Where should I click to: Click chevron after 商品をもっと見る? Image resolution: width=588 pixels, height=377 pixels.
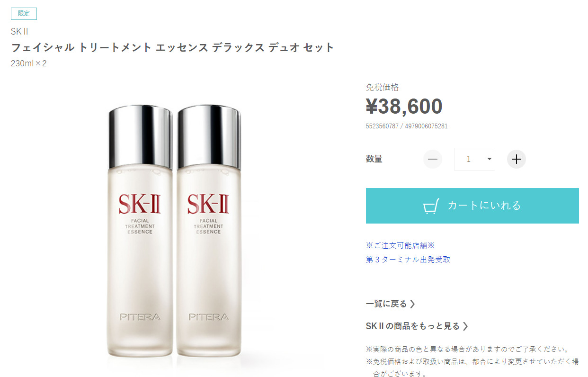[465, 326]
